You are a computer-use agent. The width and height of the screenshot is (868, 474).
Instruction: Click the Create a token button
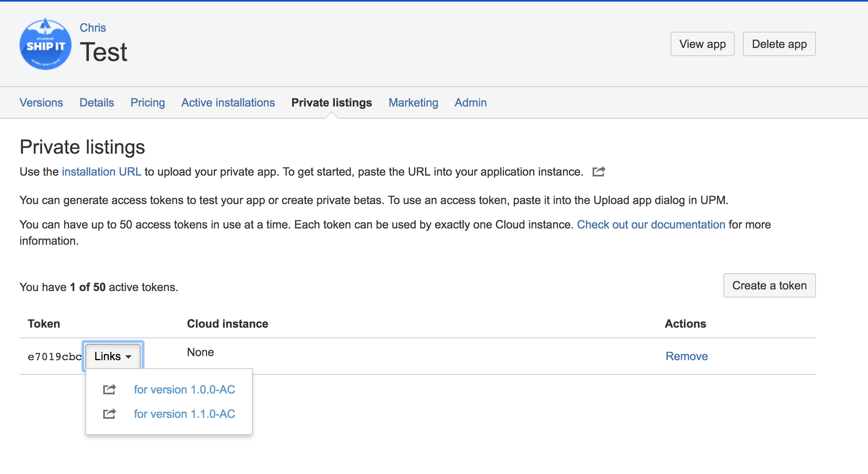[769, 285]
